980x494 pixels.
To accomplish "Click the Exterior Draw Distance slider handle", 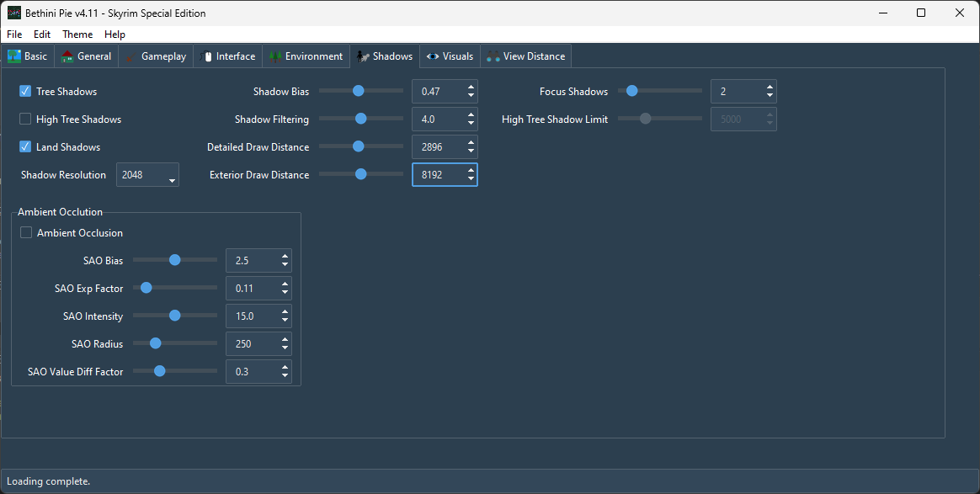I will pos(360,173).
